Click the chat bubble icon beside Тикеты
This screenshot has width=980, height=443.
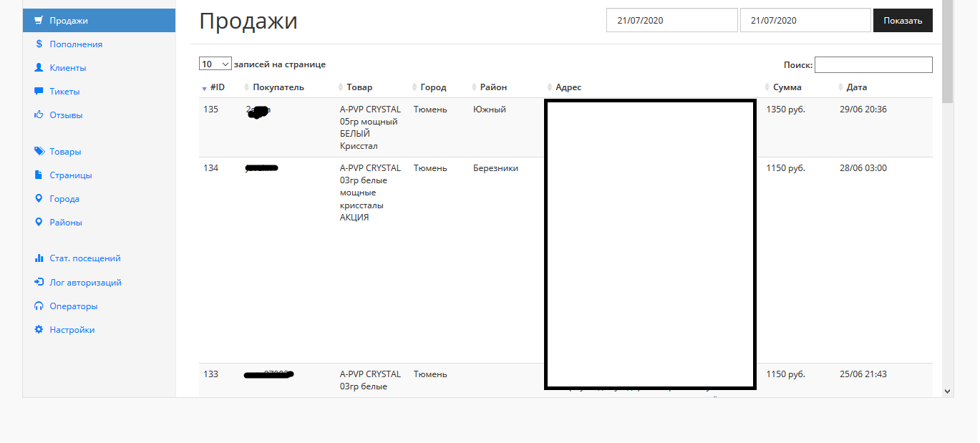pyautogui.click(x=39, y=92)
